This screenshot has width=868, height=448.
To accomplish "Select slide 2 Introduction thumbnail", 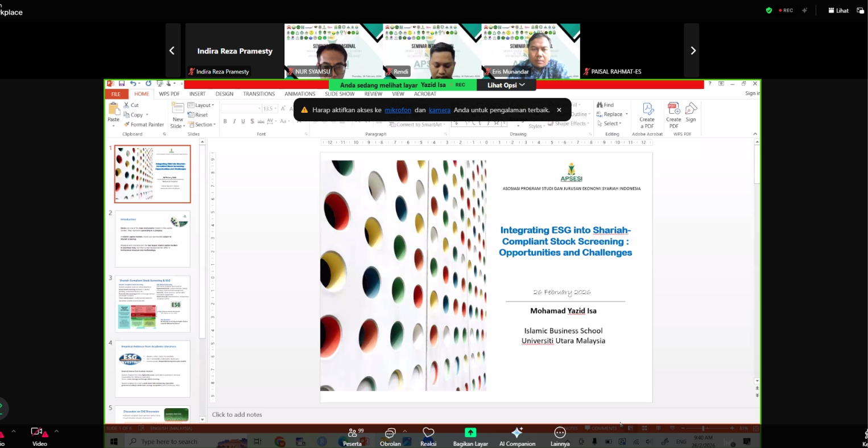I will 152,239.
